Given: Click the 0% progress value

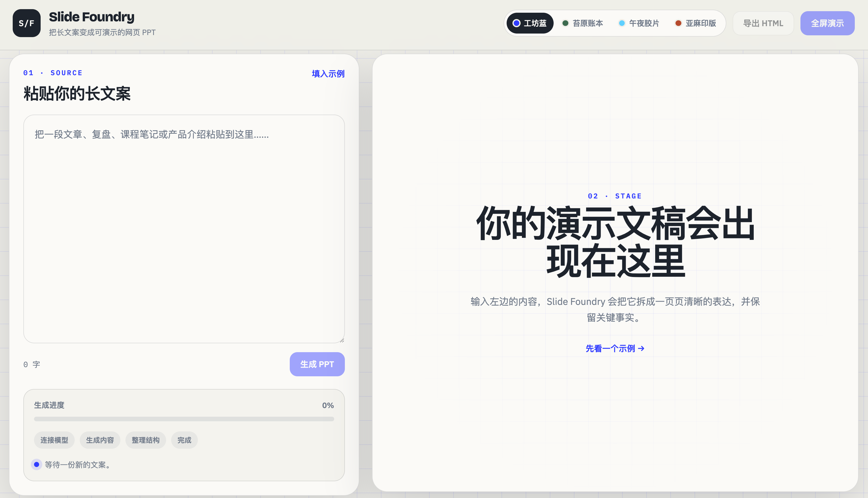Looking at the screenshot, I should pyautogui.click(x=328, y=405).
